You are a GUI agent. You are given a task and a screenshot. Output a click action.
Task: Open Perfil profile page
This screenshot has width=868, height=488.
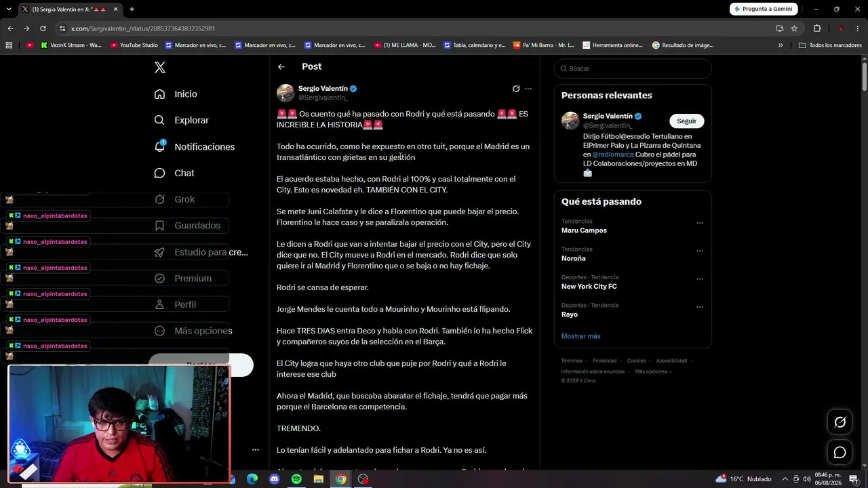coord(175,305)
